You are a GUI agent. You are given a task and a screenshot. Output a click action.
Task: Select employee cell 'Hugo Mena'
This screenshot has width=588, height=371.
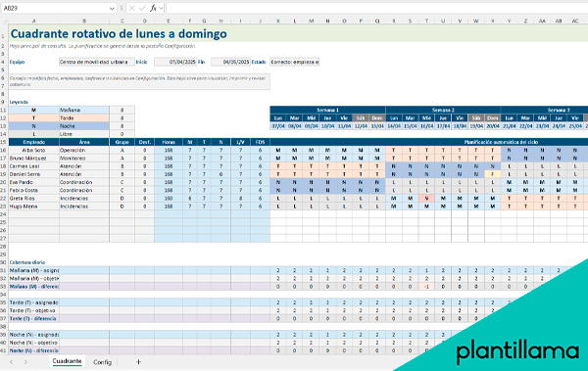pos(33,207)
